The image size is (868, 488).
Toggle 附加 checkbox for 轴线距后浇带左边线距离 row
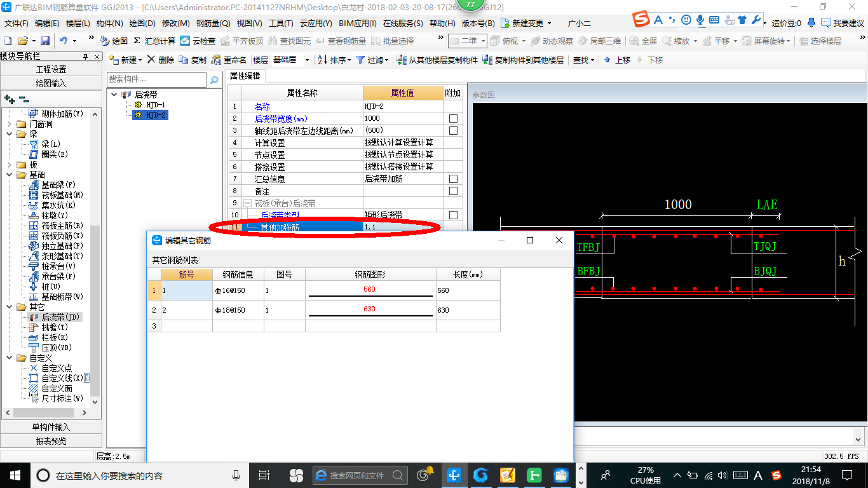click(x=453, y=131)
